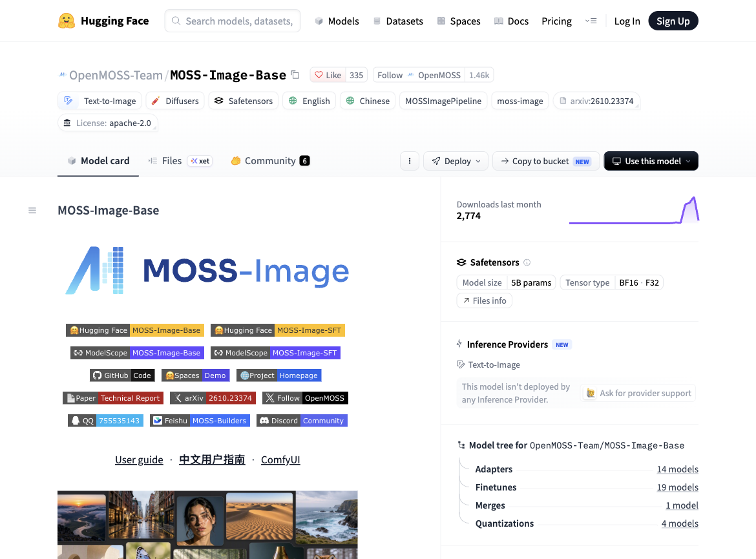Image resolution: width=756 pixels, height=559 pixels.
Task: Click the Hugging Face emoji logo
Action: pos(67,21)
